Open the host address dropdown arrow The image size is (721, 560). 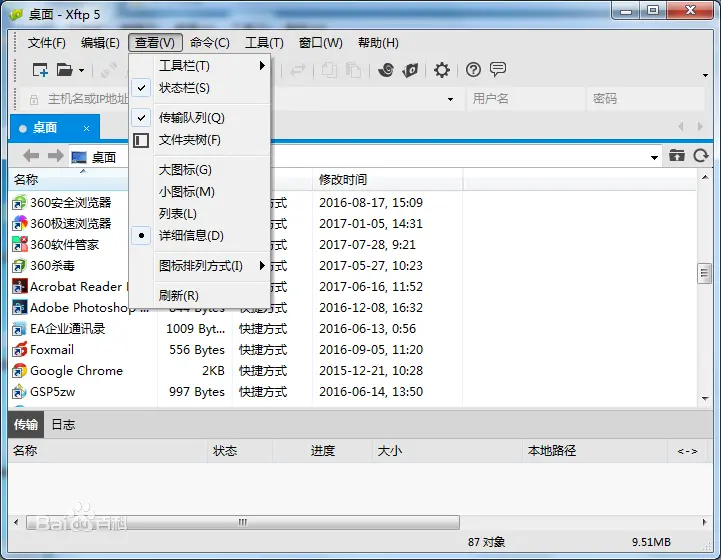pos(450,99)
